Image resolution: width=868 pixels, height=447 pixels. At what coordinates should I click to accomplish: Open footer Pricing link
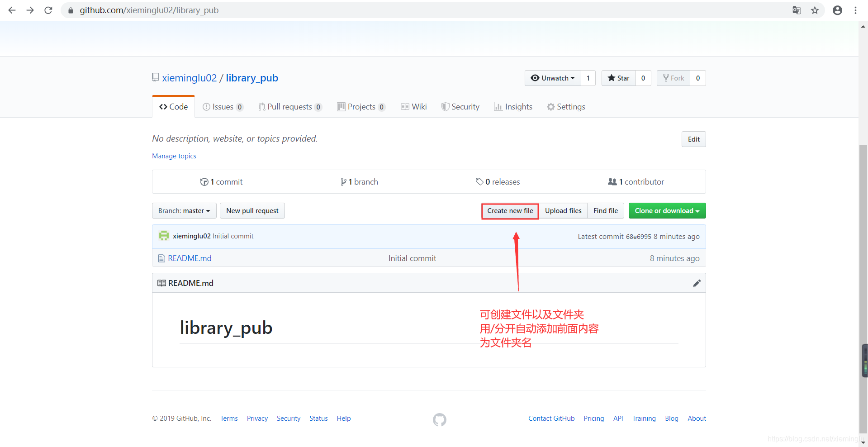click(x=594, y=418)
